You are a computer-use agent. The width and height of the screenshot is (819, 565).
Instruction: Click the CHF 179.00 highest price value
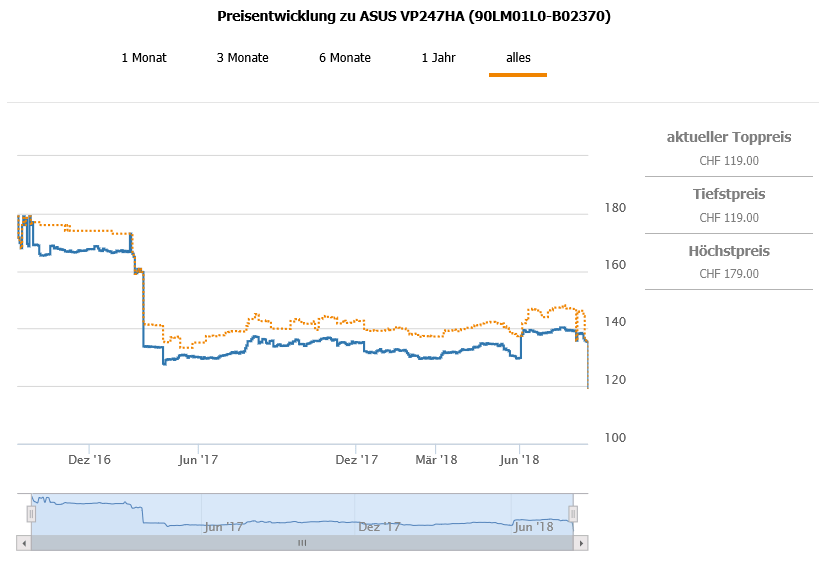(x=729, y=274)
